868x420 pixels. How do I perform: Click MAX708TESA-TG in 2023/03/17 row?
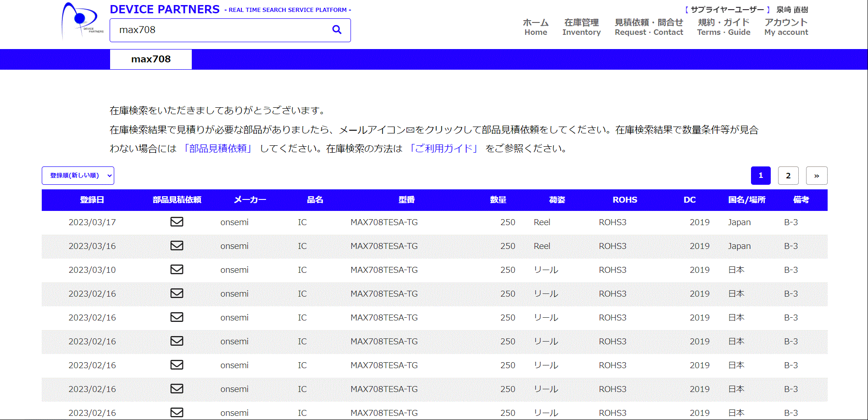point(384,222)
